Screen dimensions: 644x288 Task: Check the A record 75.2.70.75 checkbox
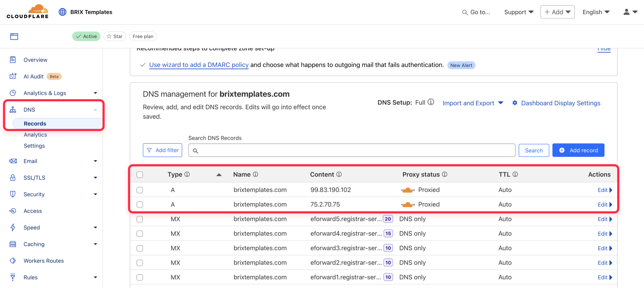(x=140, y=205)
